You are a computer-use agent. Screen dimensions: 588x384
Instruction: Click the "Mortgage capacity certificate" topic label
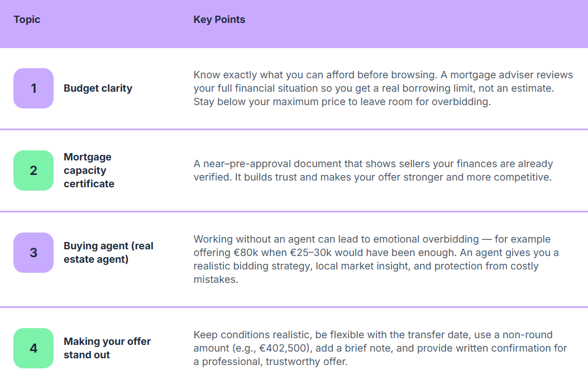(x=89, y=170)
